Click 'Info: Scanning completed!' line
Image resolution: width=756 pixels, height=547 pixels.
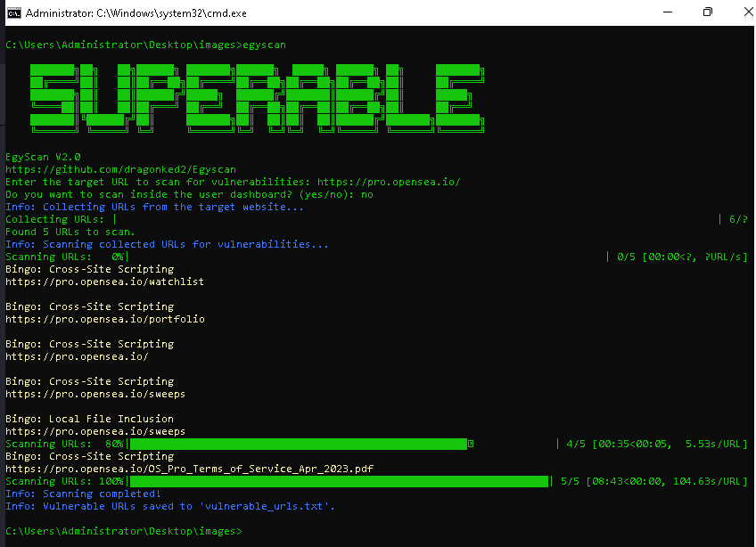click(83, 494)
